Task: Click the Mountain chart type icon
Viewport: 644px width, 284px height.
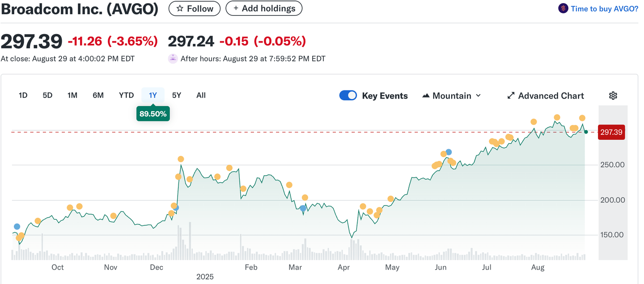Action: (x=426, y=96)
